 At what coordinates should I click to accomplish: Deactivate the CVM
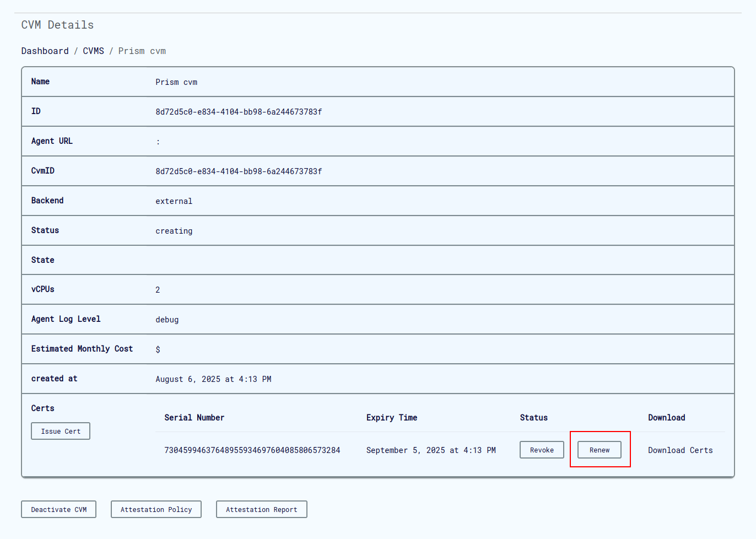(x=58, y=509)
